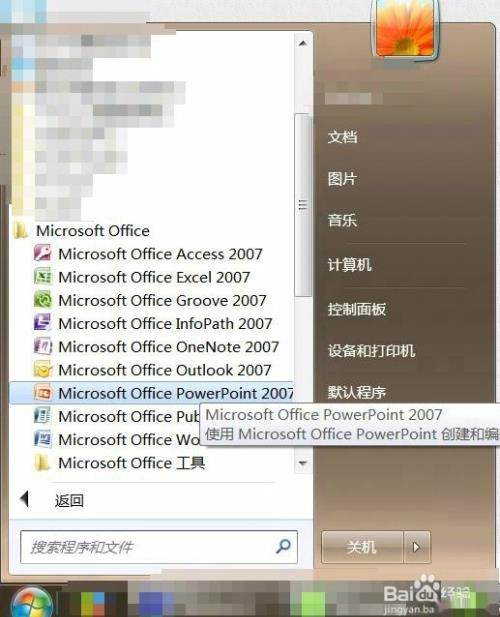Open 设备和打印机 menu entry
This screenshot has height=617, width=500.
pyautogui.click(x=371, y=351)
